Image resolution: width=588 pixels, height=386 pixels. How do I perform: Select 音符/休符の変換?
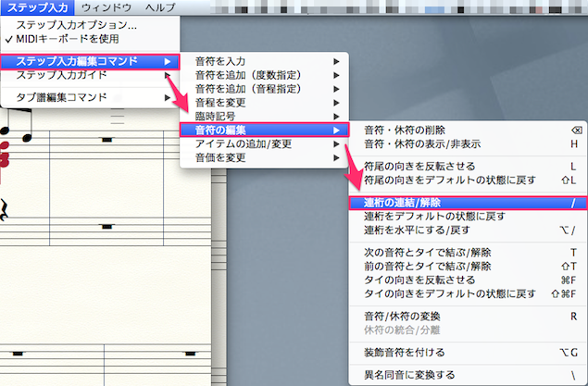click(x=468, y=317)
